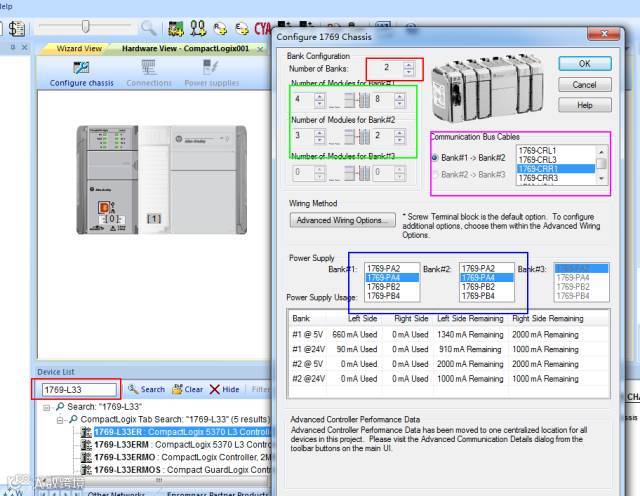Open Configure chassis tool in Hardware View

click(x=81, y=73)
